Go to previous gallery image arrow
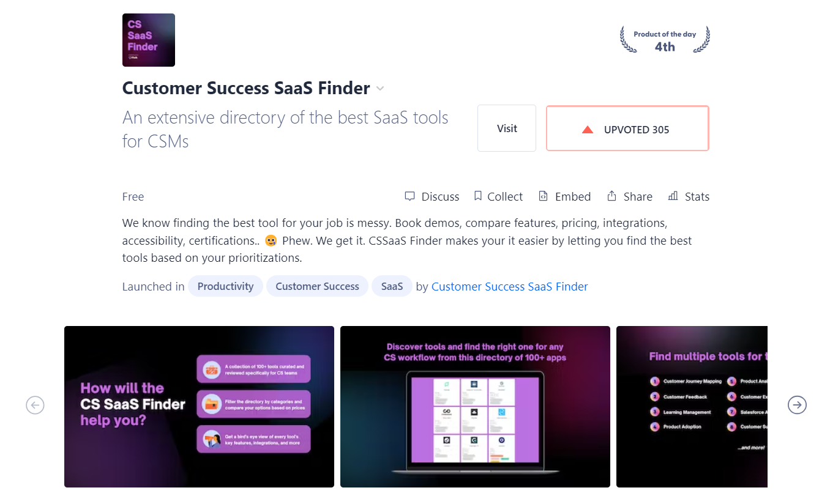 click(x=35, y=405)
